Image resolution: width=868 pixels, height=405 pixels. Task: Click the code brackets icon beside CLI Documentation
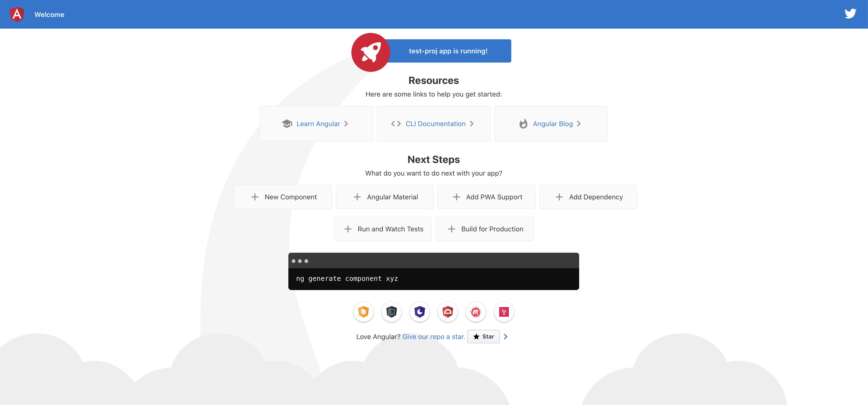[396, 124]
